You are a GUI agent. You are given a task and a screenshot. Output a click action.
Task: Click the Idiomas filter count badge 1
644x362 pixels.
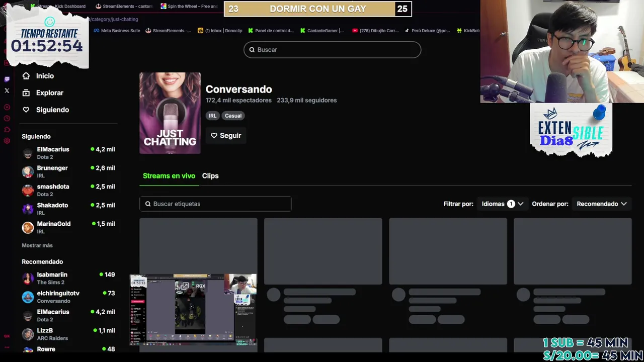tap(511, 204)
